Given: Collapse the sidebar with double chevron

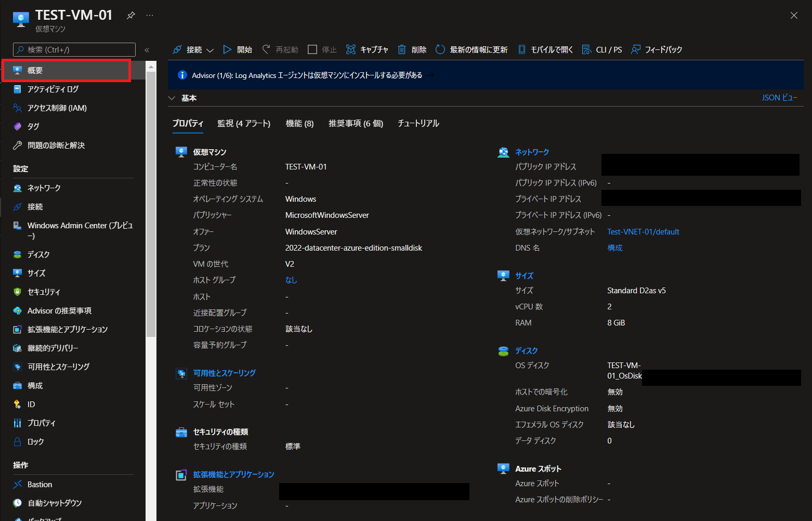Looking at the screenshot, I should pyautogui.click(x=147, y=50).
